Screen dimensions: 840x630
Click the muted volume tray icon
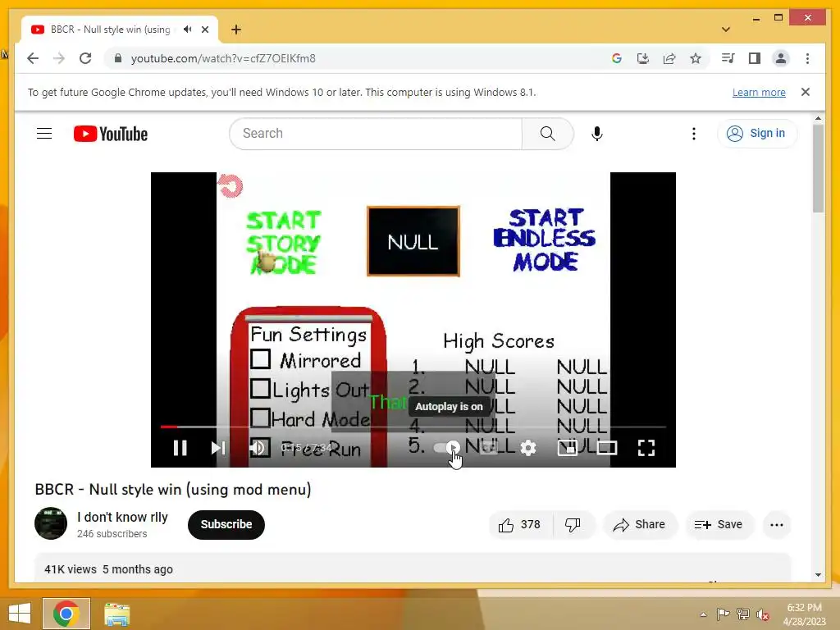coord(763,614)
